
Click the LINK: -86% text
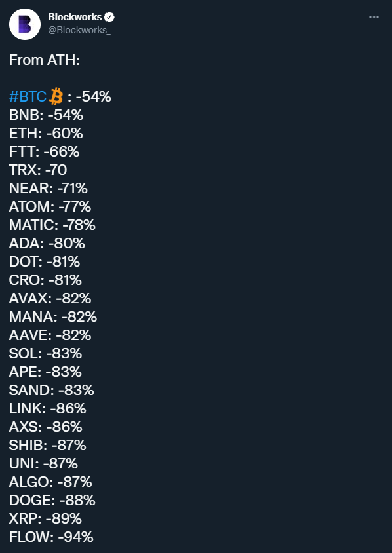48,408
